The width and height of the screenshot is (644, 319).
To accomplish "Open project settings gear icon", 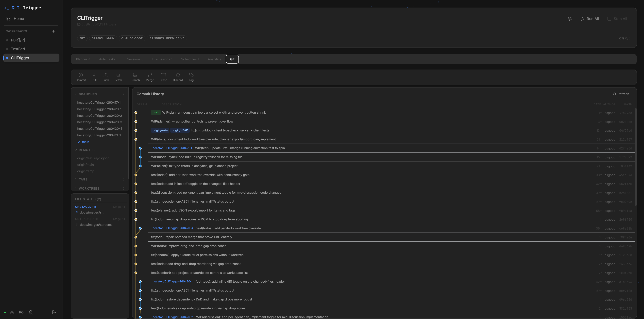I will (569, 19).
